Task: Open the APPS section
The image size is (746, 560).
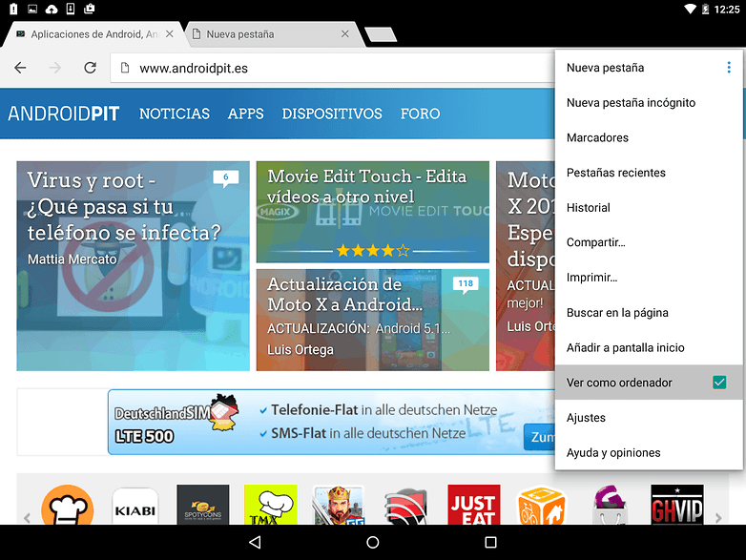Action: [x=245, y=114]
